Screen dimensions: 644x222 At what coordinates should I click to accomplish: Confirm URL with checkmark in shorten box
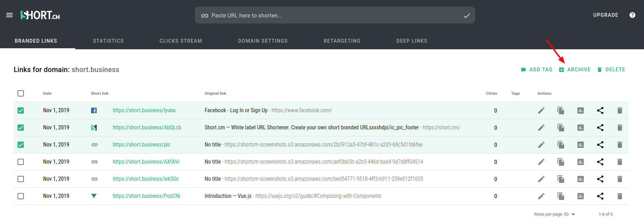(467, 16)
